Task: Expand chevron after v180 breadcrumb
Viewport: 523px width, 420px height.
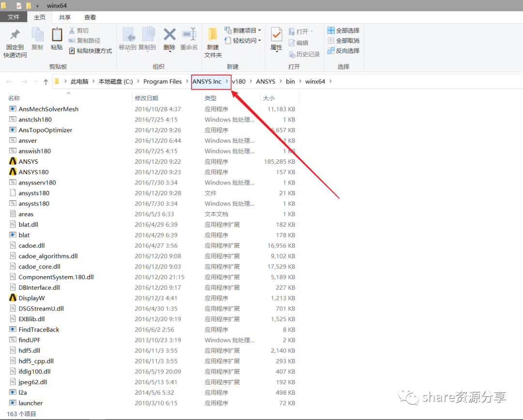Action: click(251, 81)
